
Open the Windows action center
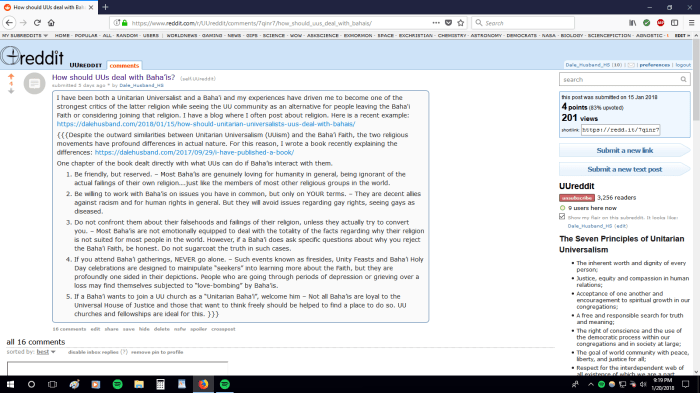pyautogui.click(x=686, y=385)
